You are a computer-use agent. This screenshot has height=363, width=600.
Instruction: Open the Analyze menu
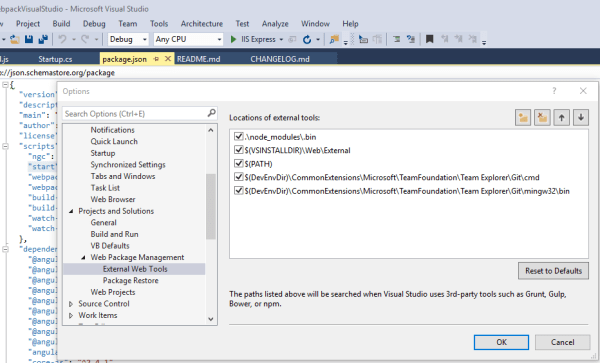275,24
